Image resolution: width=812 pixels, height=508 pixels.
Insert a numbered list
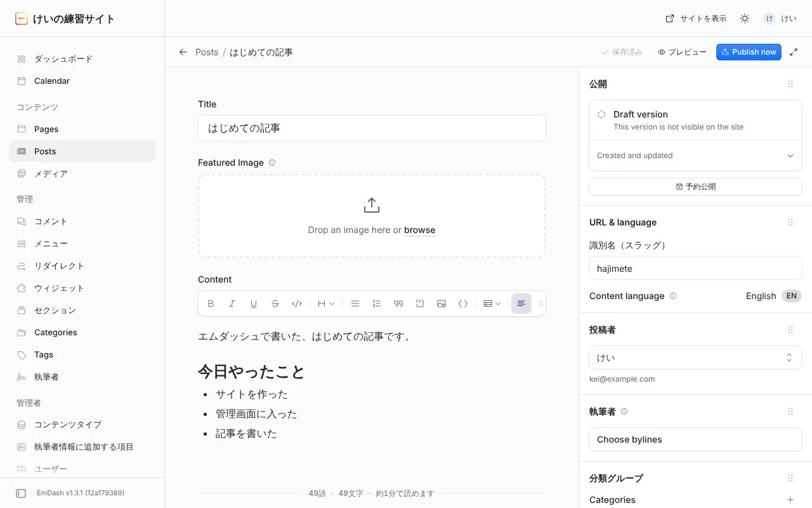pos(377,304)
